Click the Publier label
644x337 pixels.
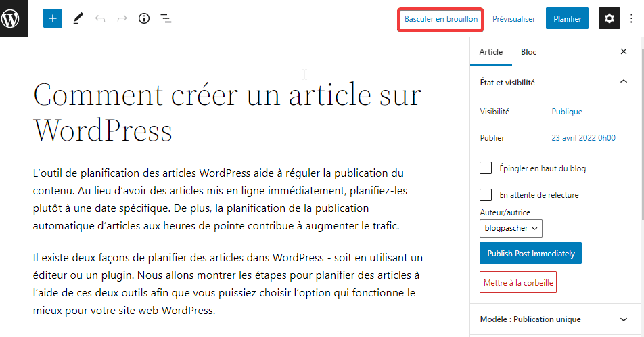pos(492,137)
